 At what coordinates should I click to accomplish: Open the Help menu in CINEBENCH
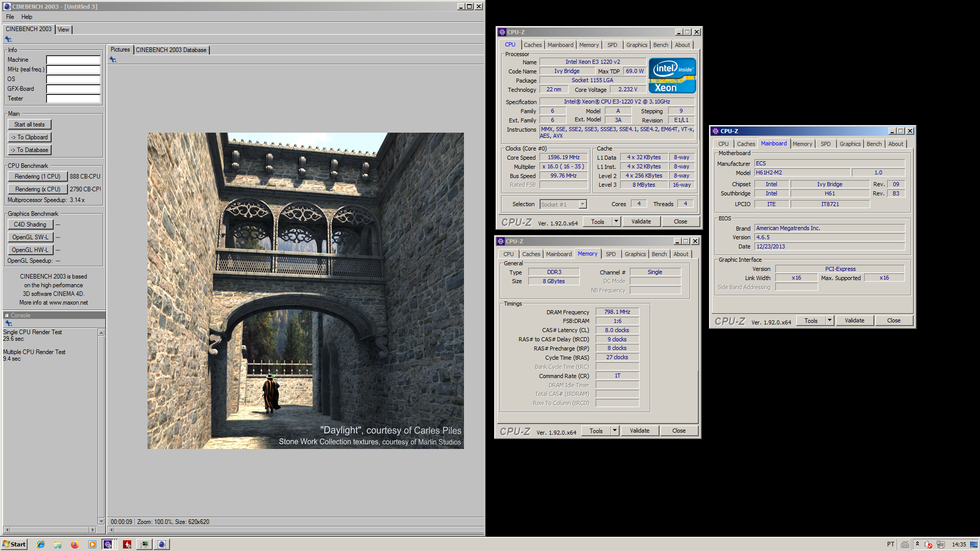[27, 17]
